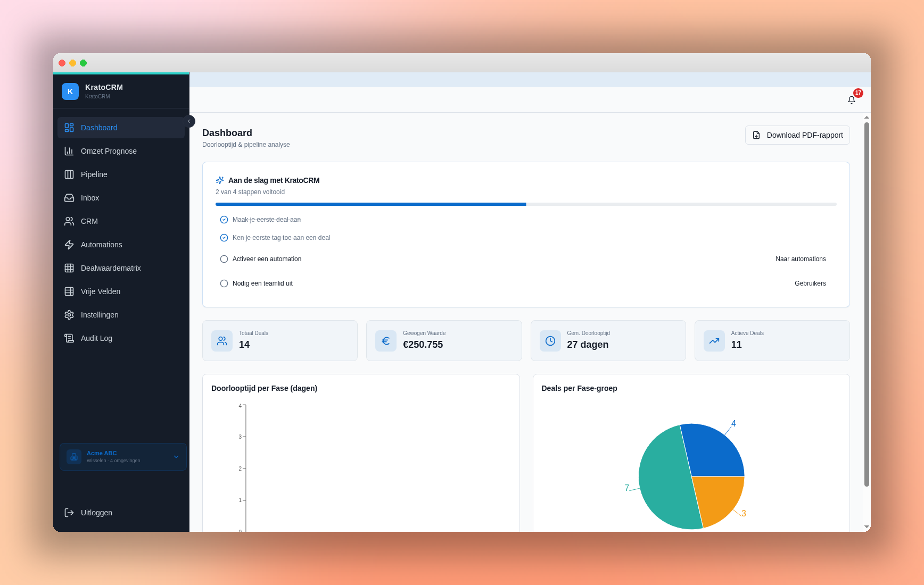
Task: Collapse the sidebar with the chevron button
Action: (x=189, y=121)
